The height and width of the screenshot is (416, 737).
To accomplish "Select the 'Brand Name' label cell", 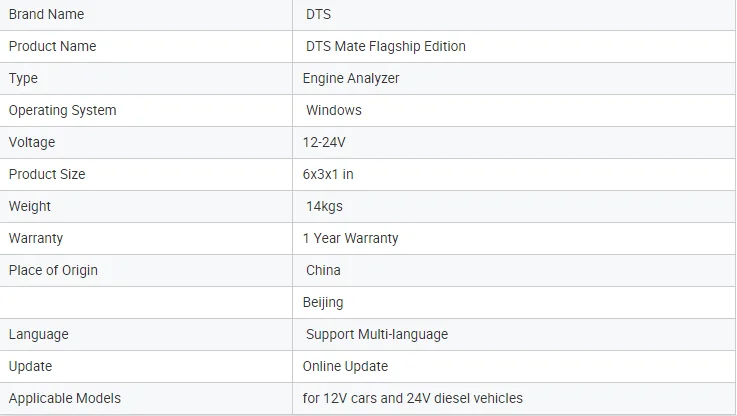I will tap(146, 15).
